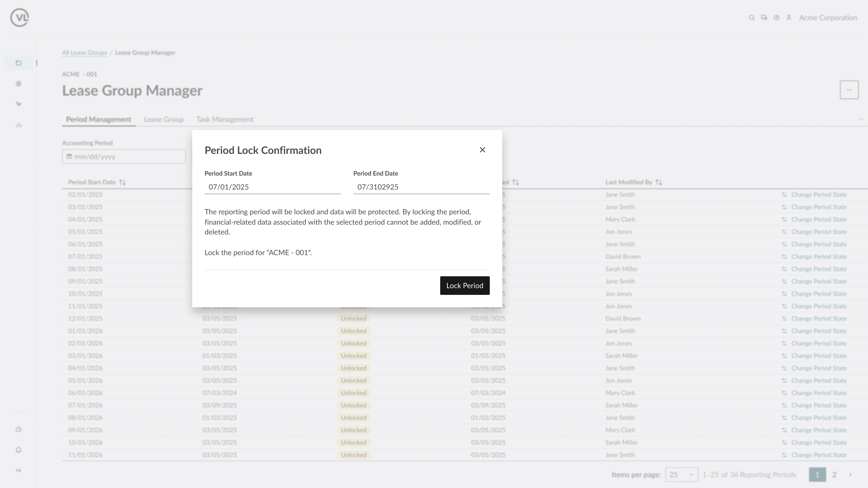Click swap icon in 10/01/2025 row
The width and height of the screenshot is (868, 488).
[784, 294]
